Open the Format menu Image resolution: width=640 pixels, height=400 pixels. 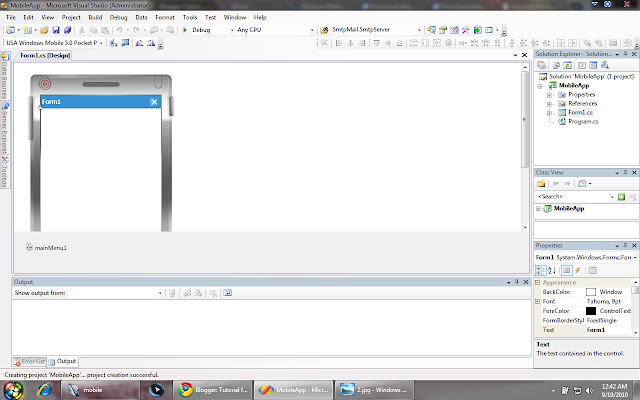(165, 17)
